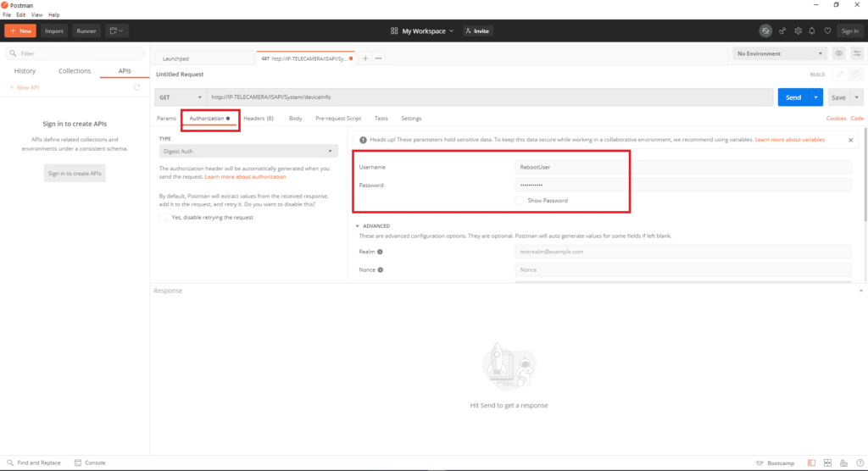Screen dimensions: 868x471
Task: Switch to the Params tab
Action: 166,119
